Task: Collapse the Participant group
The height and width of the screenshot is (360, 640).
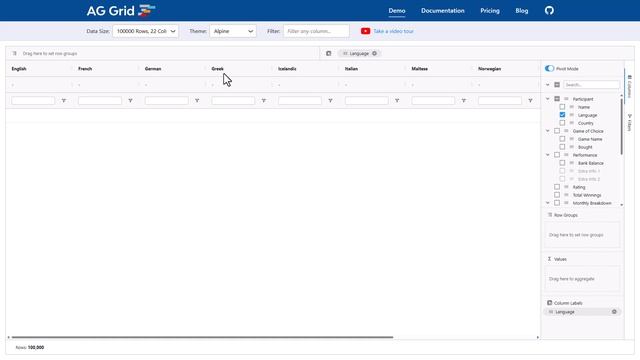Action: point(548,99)
